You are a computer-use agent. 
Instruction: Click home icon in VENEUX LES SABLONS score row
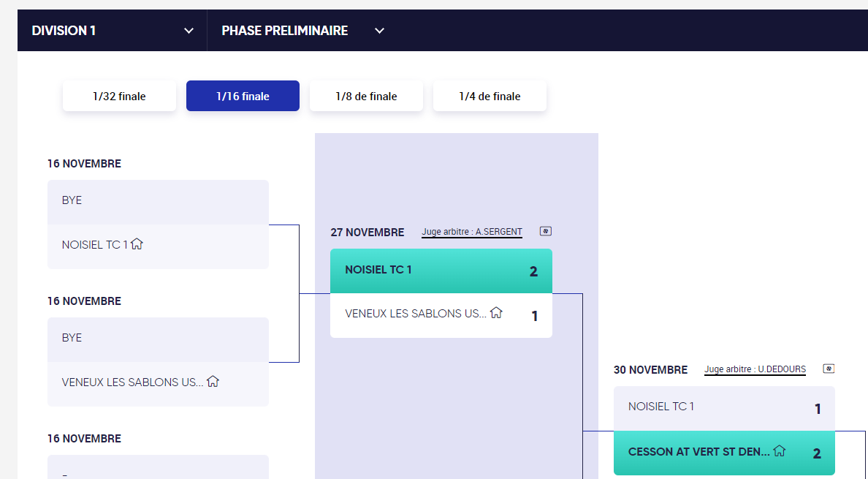click(497, 312)
